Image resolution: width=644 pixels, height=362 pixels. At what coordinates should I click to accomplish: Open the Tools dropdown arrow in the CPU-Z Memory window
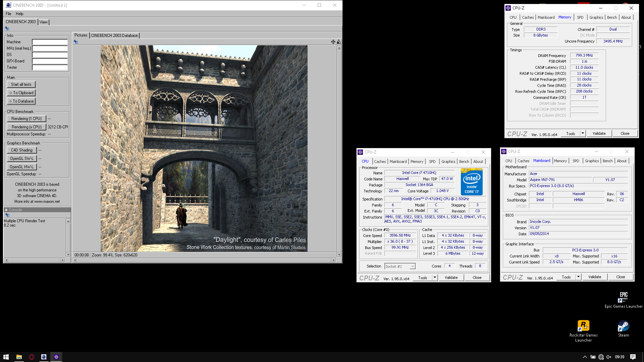click(x=583, y=133)
